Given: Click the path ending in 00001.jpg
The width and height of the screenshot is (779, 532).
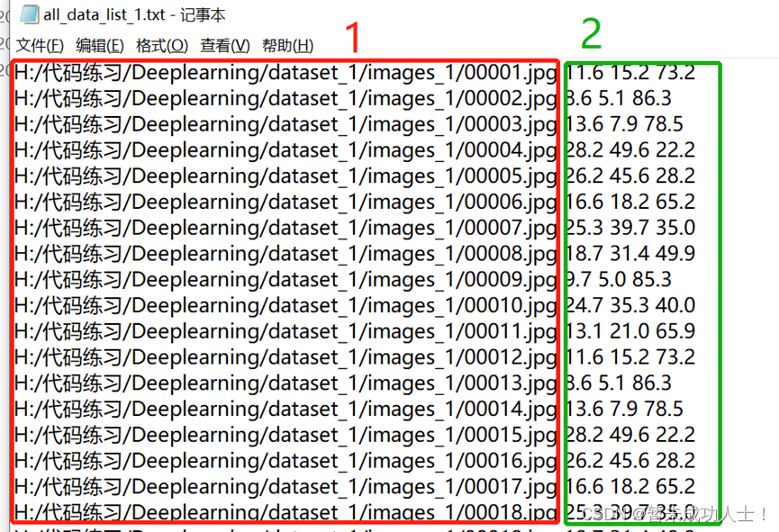Looking at the screenshot, I should coord(285,73).
